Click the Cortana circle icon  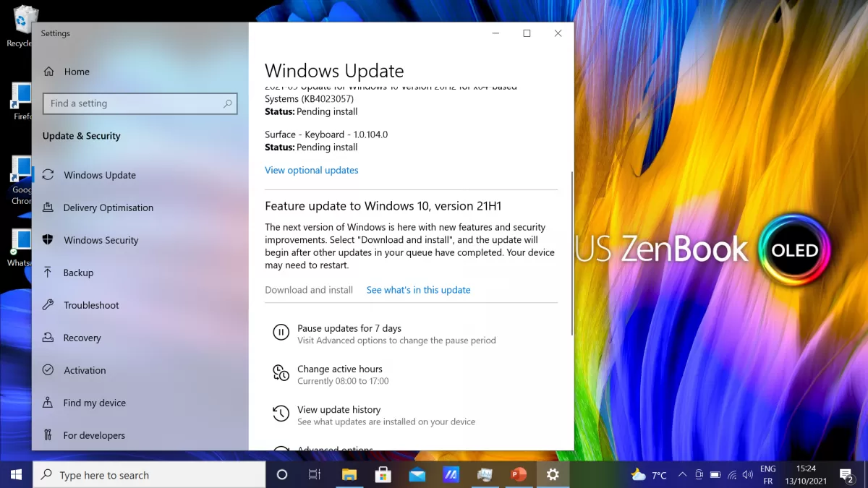click(282, 474)
